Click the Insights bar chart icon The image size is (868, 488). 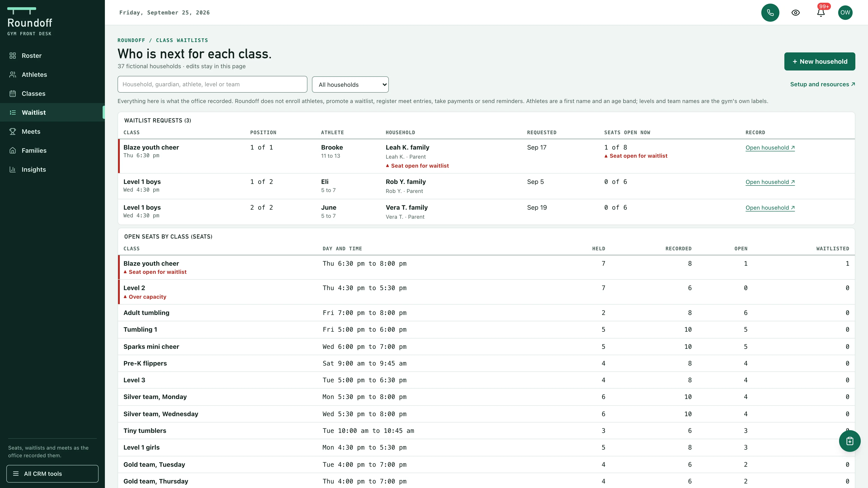[13, 169]
